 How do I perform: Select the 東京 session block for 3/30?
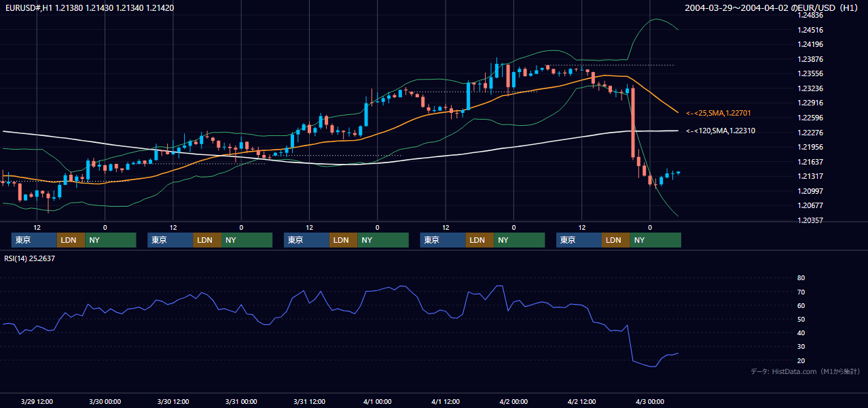[x=170, y=240]
